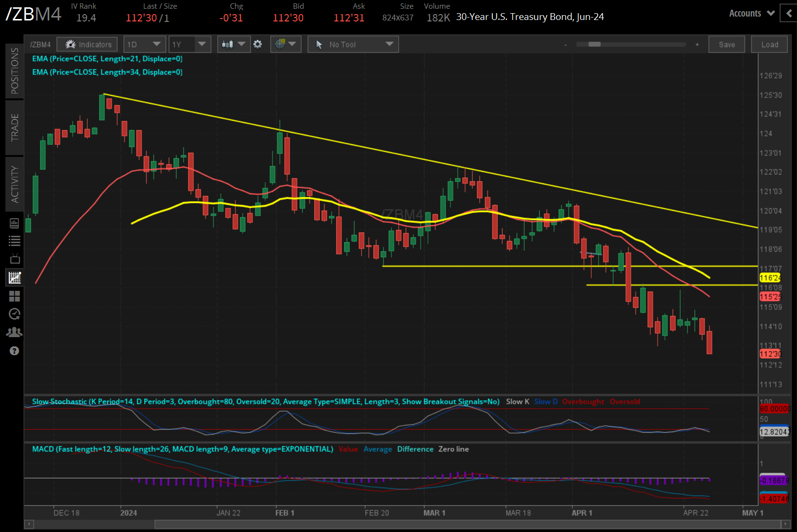797x532 pixels.
Task: Expand the Accounts dropdown
Action: coord(752,13)
